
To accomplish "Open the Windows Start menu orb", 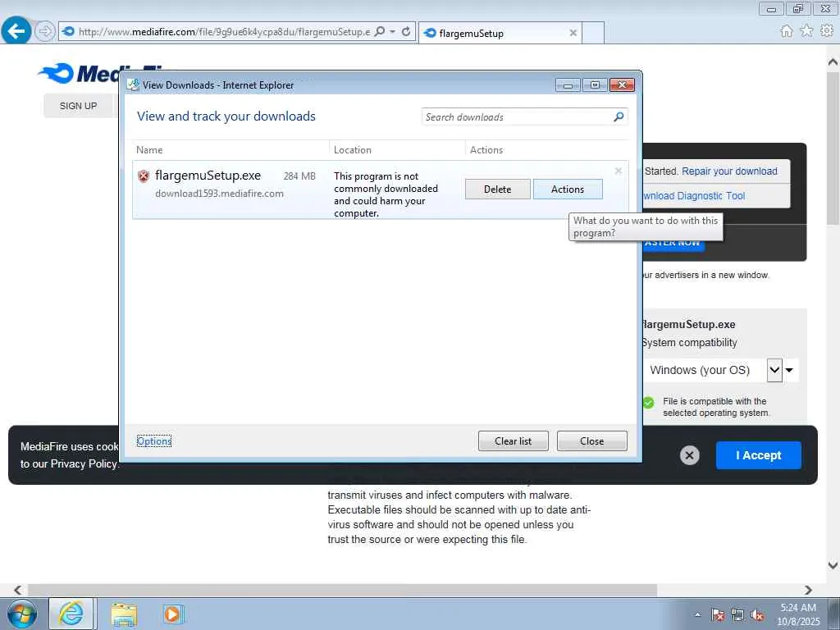I will (22, 614).
